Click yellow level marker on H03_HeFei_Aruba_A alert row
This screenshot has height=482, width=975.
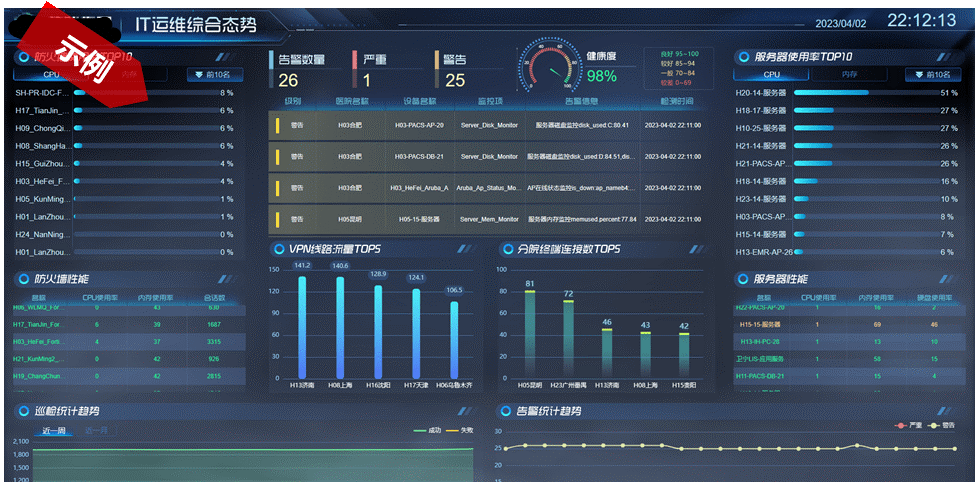[x=277, y=188]
